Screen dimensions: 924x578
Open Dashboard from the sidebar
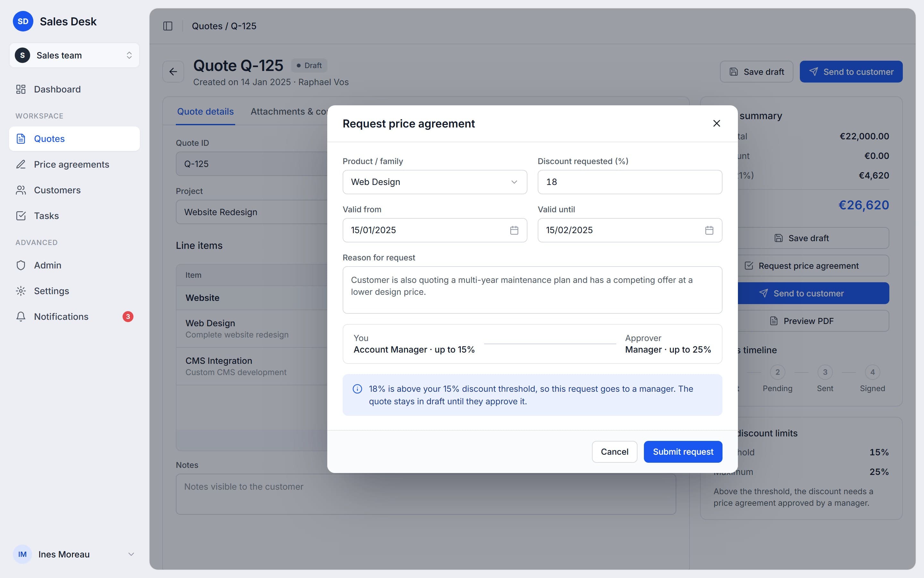pos(74,89)
